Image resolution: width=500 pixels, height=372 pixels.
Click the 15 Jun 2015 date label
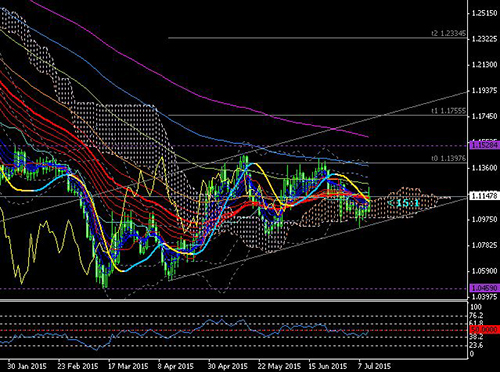(328, 366)
